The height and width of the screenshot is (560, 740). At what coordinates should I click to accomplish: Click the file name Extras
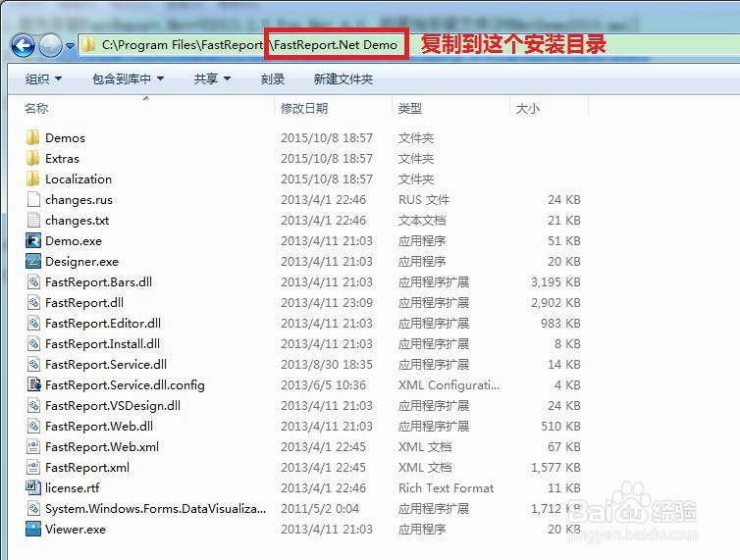pos(62,159)
